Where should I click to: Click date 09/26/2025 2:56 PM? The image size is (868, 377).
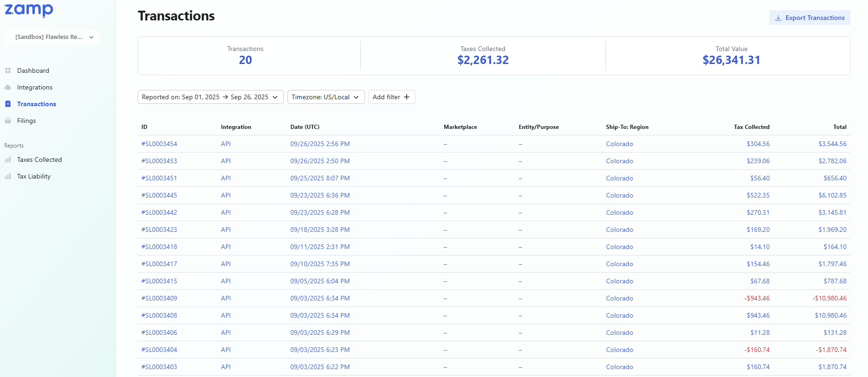tap(320, 144)
